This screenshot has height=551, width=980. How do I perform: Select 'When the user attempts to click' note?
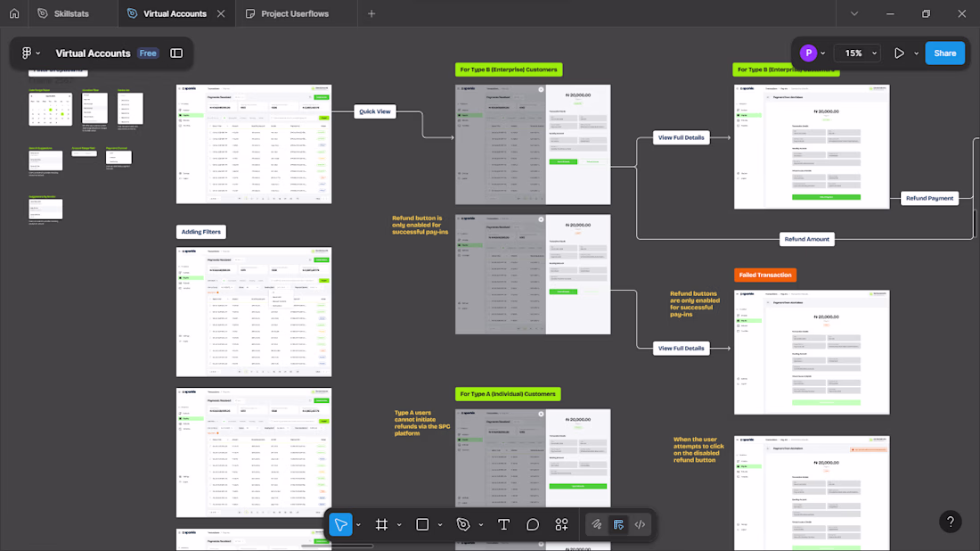[x=698, y=449]
